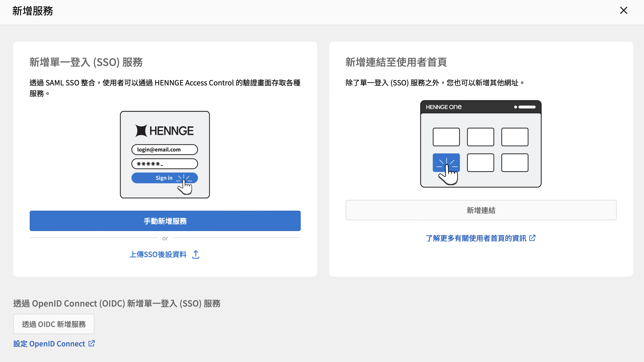Click the 新增連結 button
Viewport: 644px width, 362px height.
[x=481, y=210]
